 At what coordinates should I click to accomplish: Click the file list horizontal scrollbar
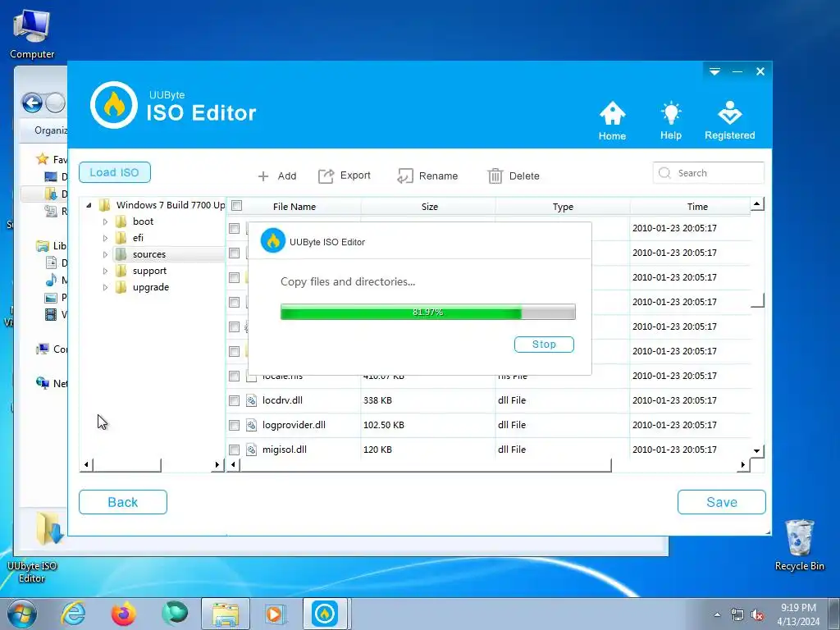tap(426, 464)
